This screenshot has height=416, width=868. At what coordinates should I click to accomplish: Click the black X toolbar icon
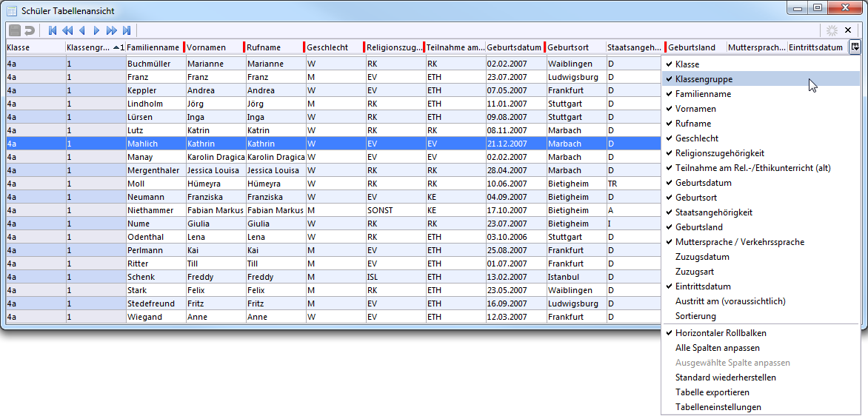point(848,30)
